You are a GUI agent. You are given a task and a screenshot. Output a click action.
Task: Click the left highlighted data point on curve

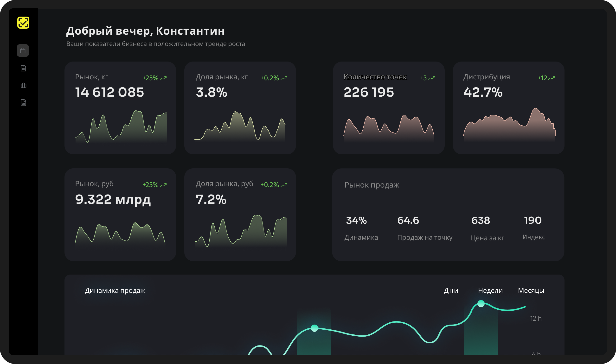(314, 328)
